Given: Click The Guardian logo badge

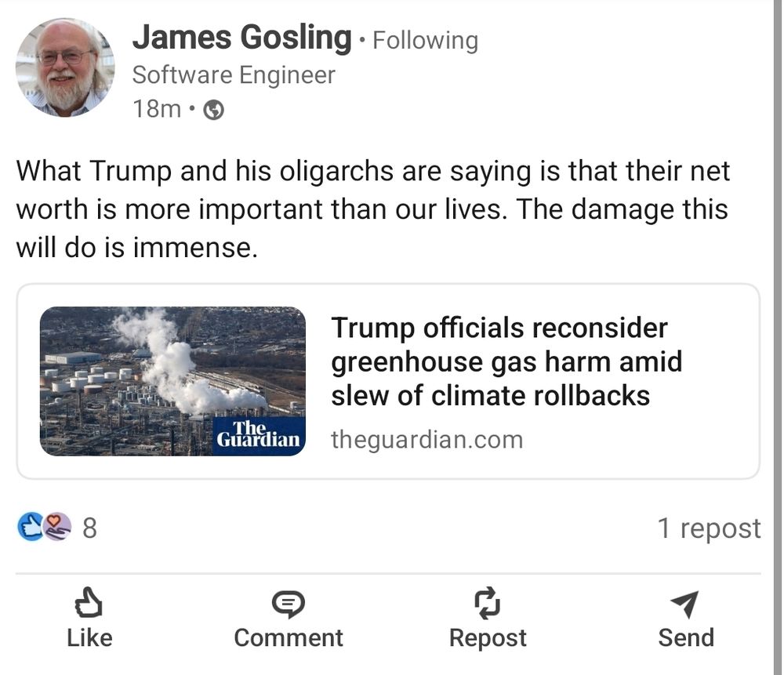Looking at the screenshot, I should pyautogui.click(x=259, y=435).
